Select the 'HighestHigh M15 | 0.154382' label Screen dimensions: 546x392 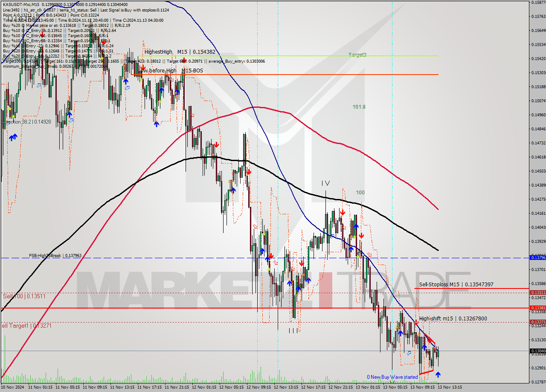pos(180,52)
